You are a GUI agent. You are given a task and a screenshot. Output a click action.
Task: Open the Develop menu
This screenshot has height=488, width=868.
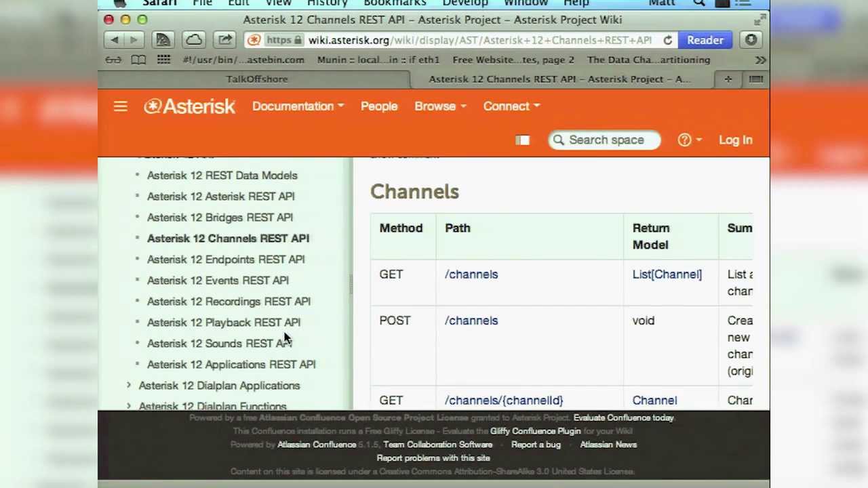(465, 3)
